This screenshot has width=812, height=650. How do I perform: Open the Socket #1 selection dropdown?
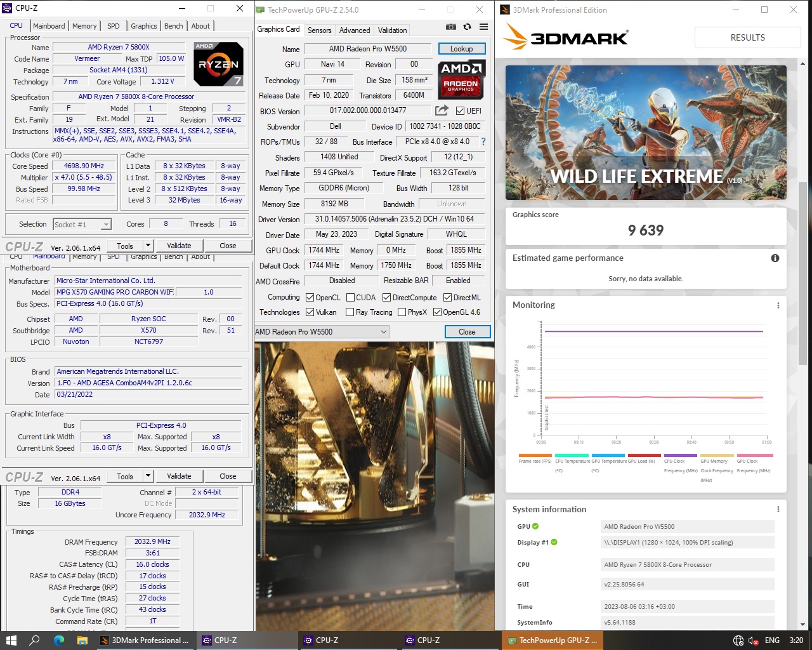pyautogui.click(x=82, y=224)
